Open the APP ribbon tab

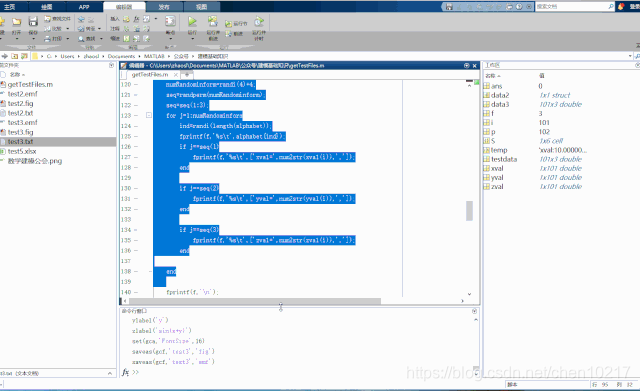point(84,7)
